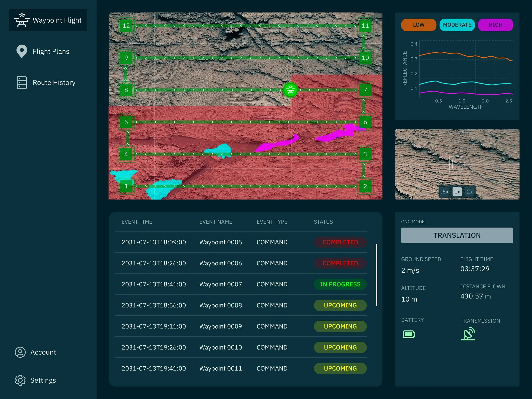Click the drone icon on the map

point(290,90)
